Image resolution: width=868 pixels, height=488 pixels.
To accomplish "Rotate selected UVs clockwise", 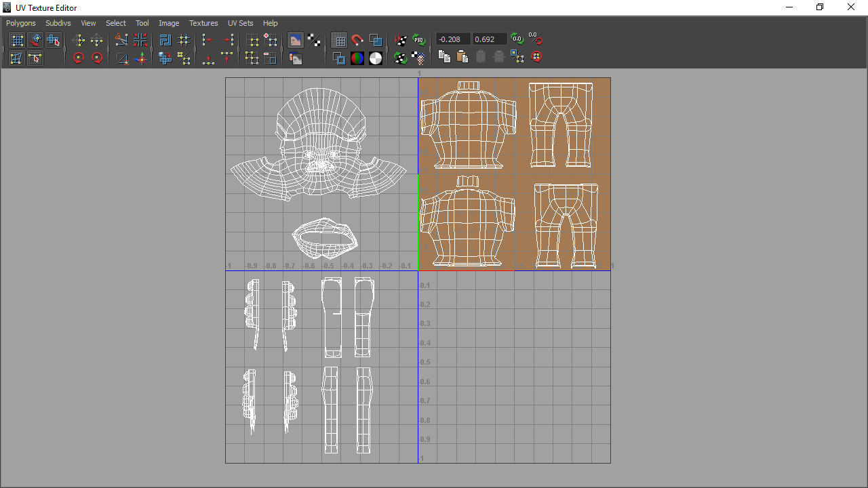I will coord(97,58).
